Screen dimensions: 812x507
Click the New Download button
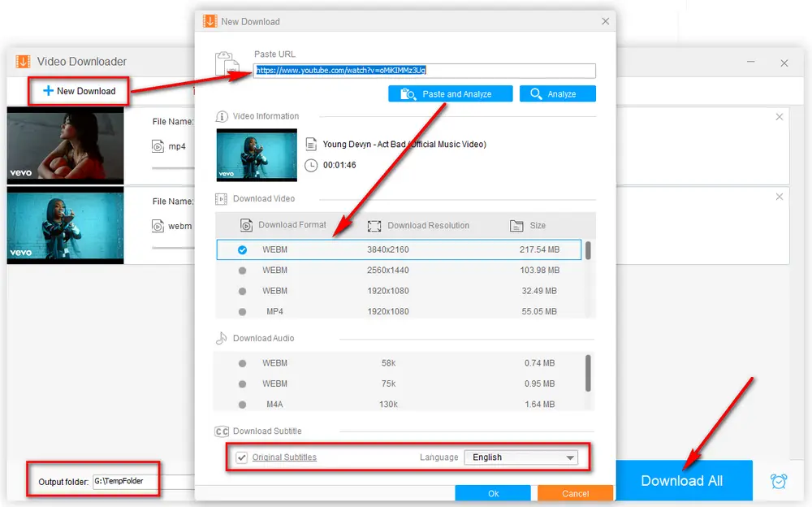click(x=79, y=91)
